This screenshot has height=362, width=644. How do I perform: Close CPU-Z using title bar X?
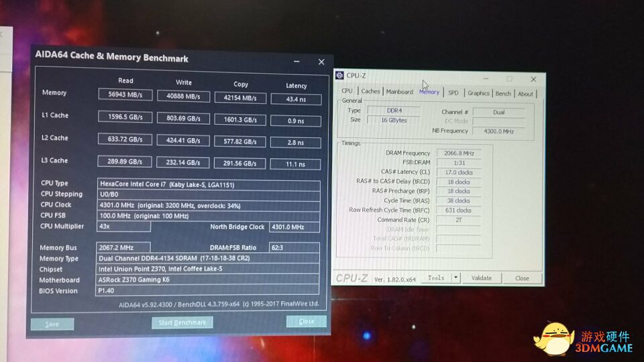tap(533, 79)
